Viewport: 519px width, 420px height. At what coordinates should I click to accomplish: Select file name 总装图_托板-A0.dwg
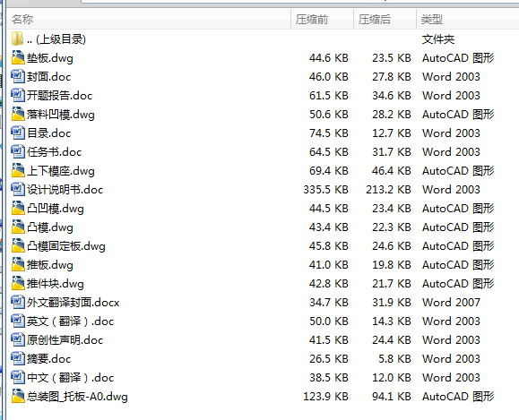[x=77, y=397]
